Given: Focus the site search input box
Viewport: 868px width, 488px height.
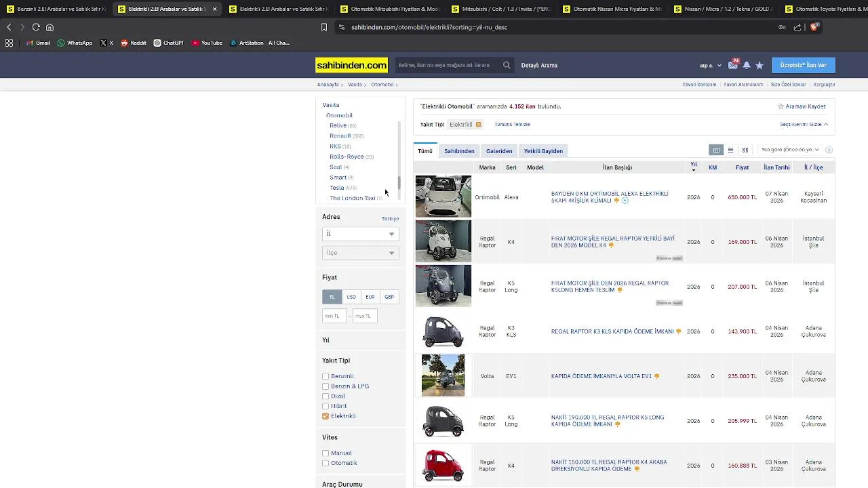Looking at the screenshot, I should 448,65.
